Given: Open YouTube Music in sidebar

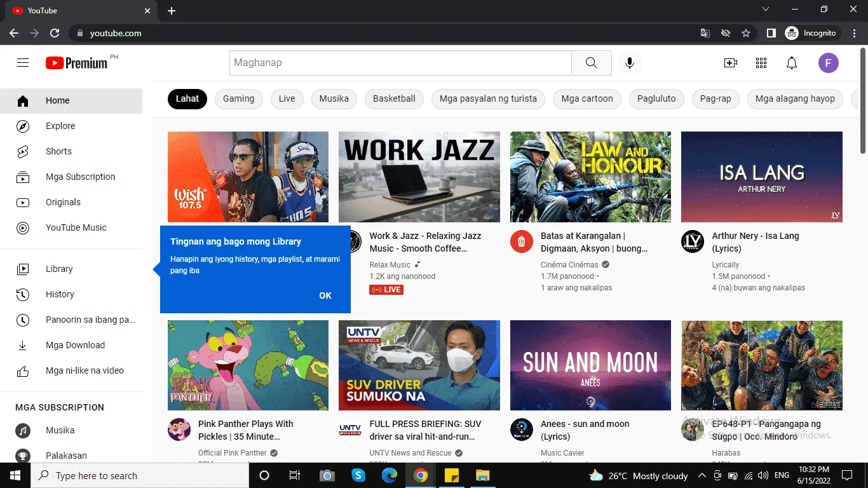Looking at the screenshot, I should click(71, 227).
